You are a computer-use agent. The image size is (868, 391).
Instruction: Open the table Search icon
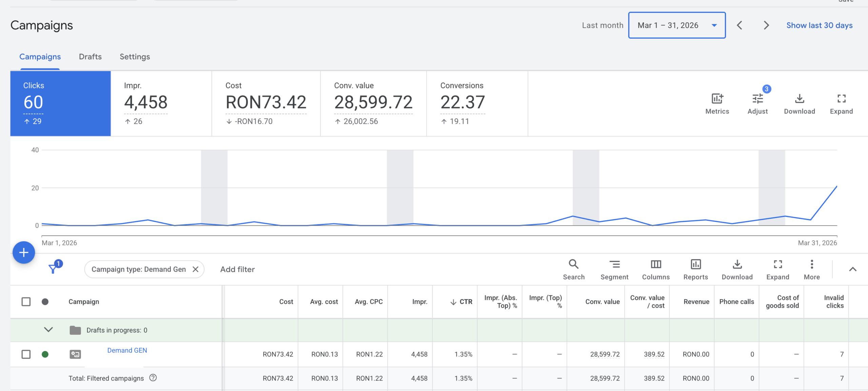(573, 264)
